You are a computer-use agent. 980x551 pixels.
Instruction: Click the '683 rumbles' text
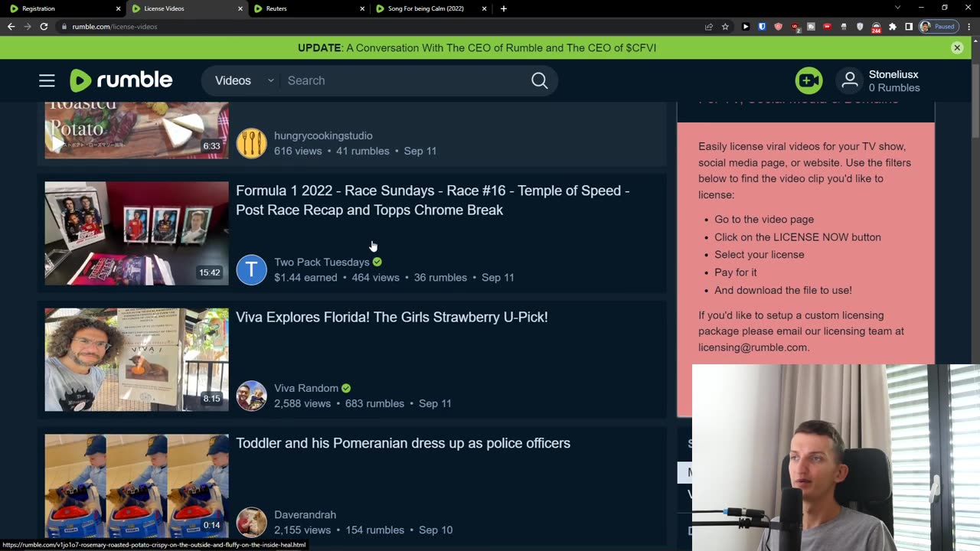point(374,403)
